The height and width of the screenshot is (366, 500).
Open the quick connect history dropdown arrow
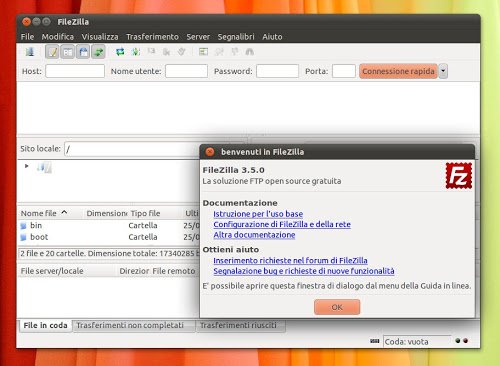pos(443,71)
